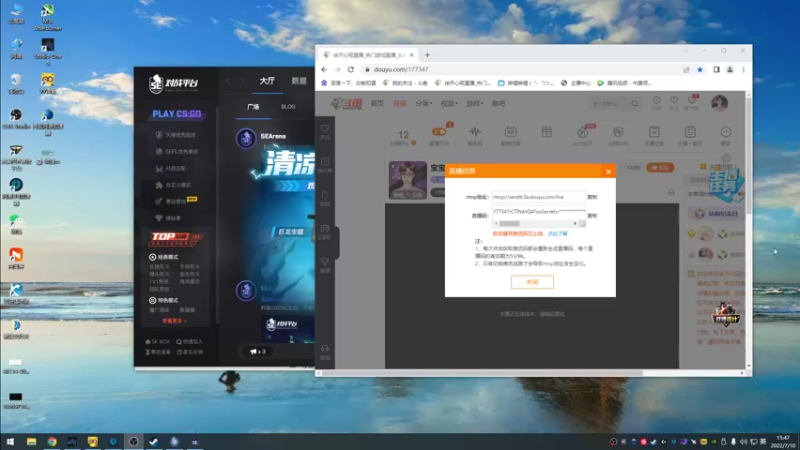Open the blue '点此了解' link in dialog

[x=557, y=234]
